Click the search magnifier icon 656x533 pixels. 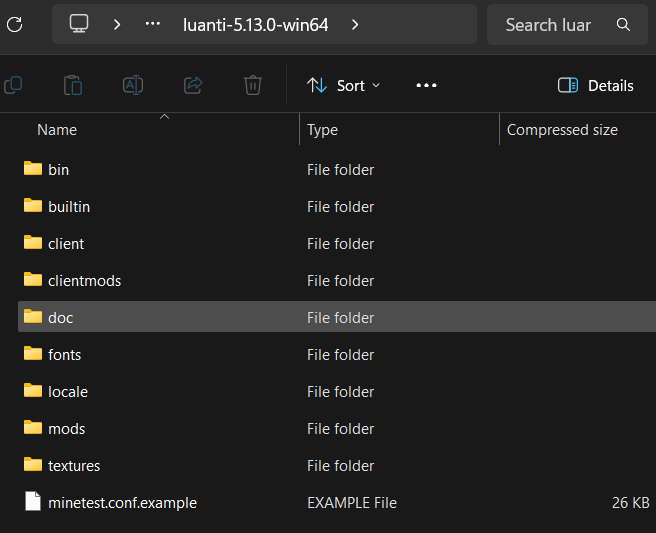point(623,25)
